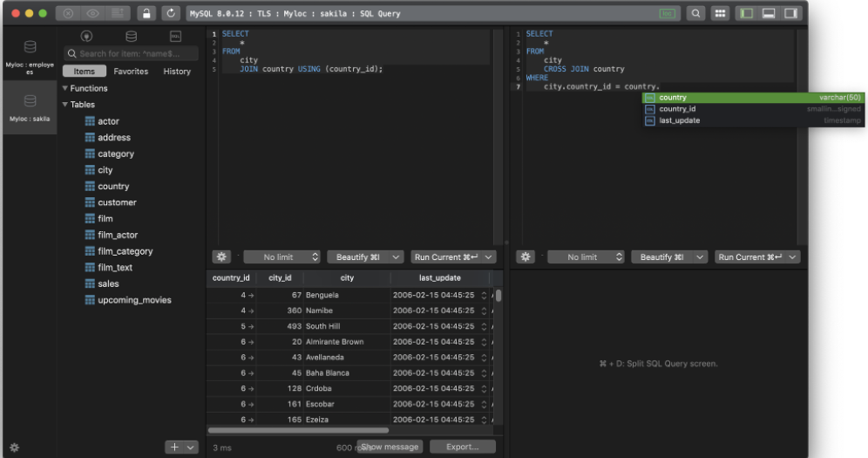The height and width of the screenshot is (458, 868).
Task: Toggle the bottom console panel
Action: 769,13
